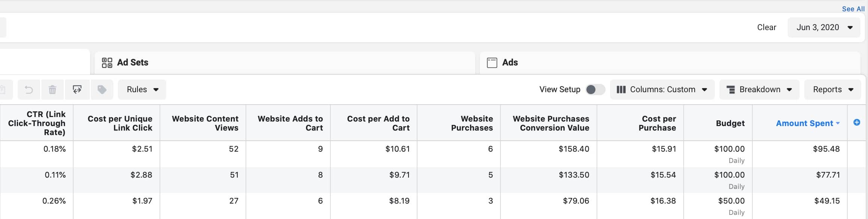Click the partially visible clipboard paste icon
The height and width of the screenshot is (219, 868).
[x=4, y=90]
